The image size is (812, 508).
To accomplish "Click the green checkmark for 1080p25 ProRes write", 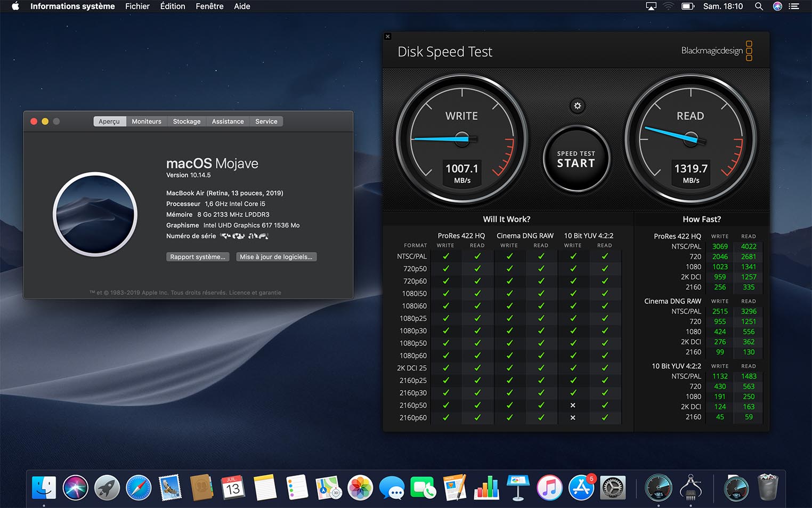I will 445,318.
